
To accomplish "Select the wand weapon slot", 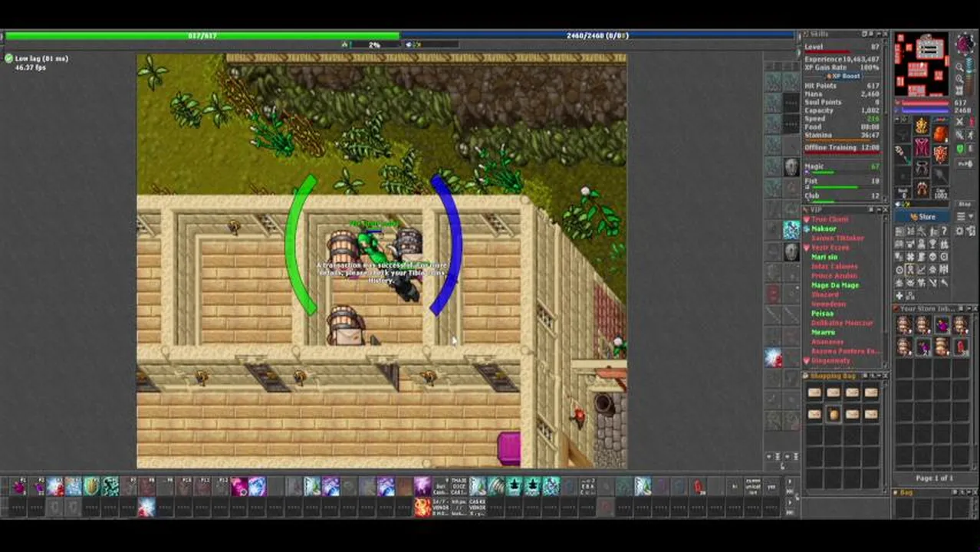I will click(903, 154).
